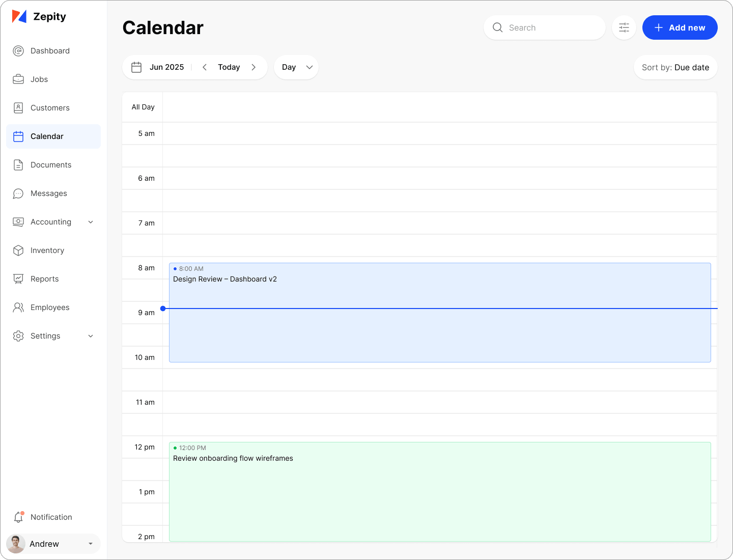Click the Zepity logo icon
733x560 pixels.
point(19,17)
